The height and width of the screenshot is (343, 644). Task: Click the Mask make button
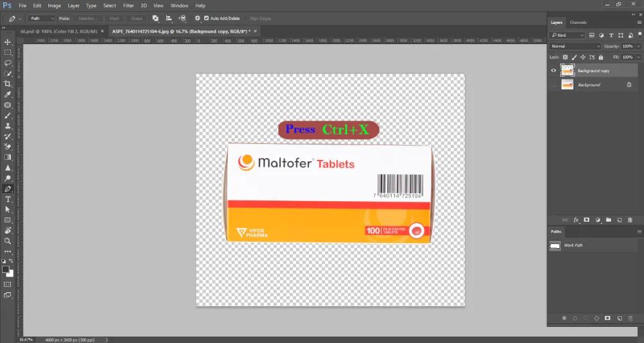(114, 18)
